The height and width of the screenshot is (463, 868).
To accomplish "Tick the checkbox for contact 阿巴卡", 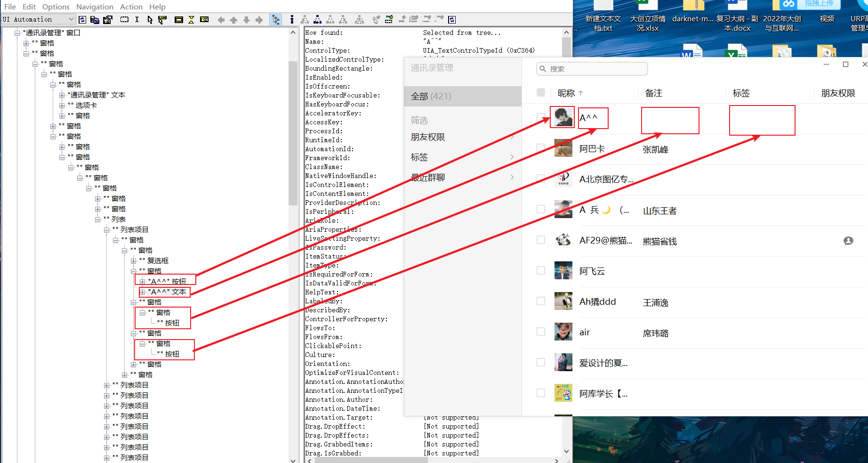I will pyautogui.click(x=541, y=148).
